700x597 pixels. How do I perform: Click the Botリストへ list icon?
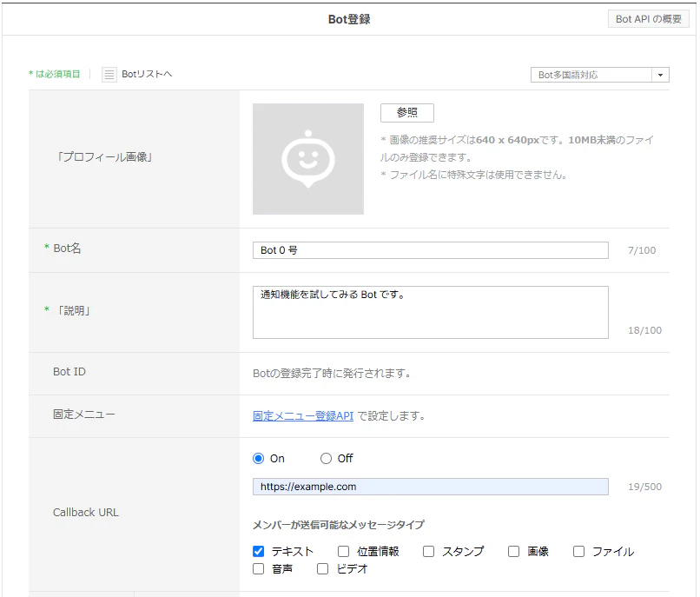[x=109, y=74]
